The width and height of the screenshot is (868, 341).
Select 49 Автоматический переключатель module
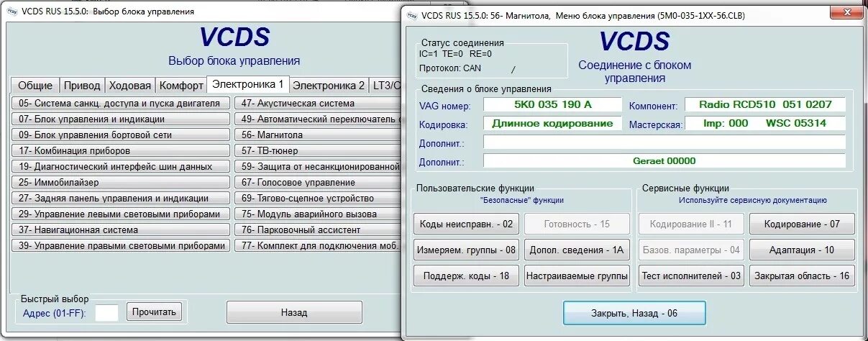(318, 119)
